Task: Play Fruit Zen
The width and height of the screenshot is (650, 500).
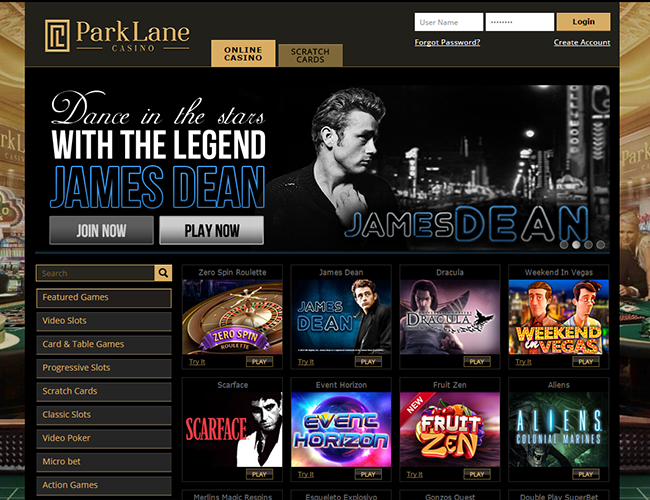Action: tap(477, 474)
